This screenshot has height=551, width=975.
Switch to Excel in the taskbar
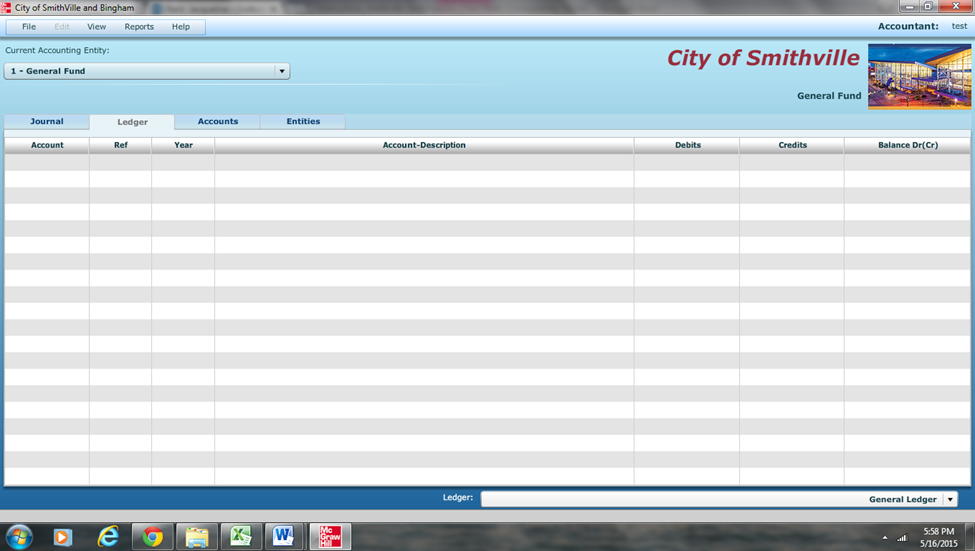coord(241,536)
